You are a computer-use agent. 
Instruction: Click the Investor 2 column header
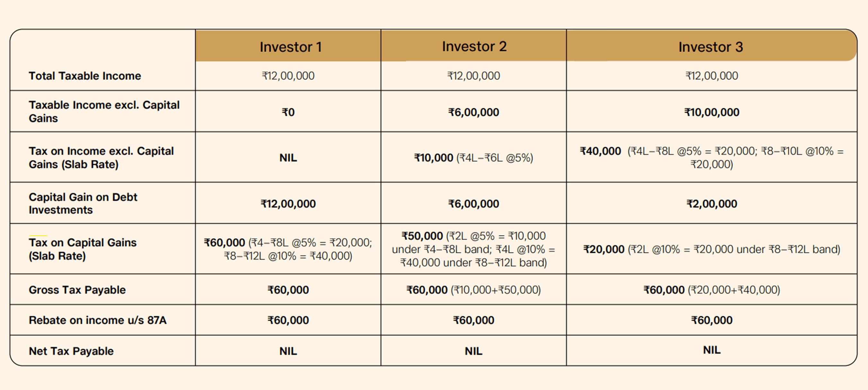[x=474, y=46]
